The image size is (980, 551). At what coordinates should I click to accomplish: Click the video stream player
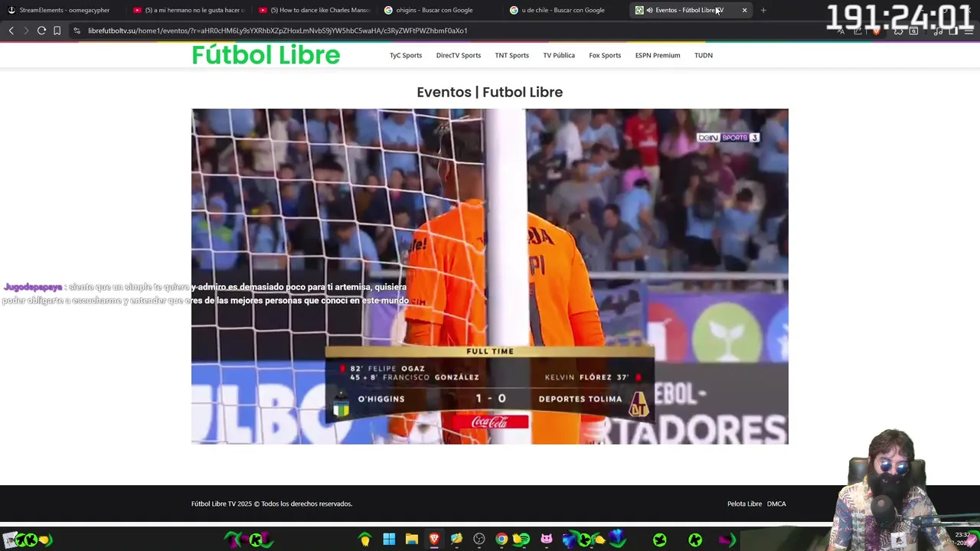coord(490,276)
